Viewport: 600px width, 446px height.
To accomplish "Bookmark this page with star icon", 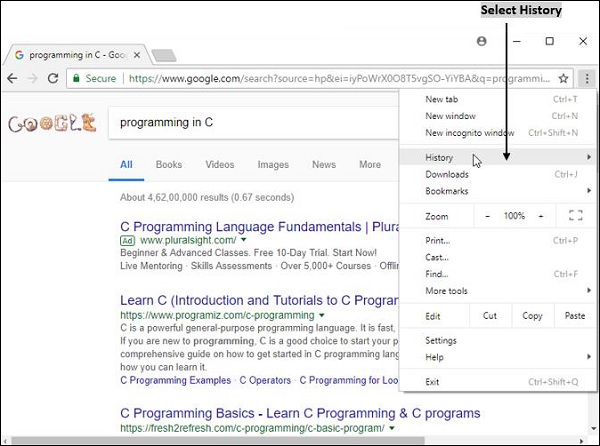I will [x=564, y=78].
